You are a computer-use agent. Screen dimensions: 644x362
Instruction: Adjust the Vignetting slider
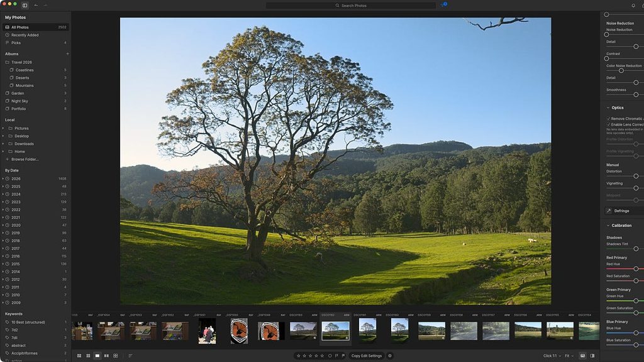click(636, 188)
